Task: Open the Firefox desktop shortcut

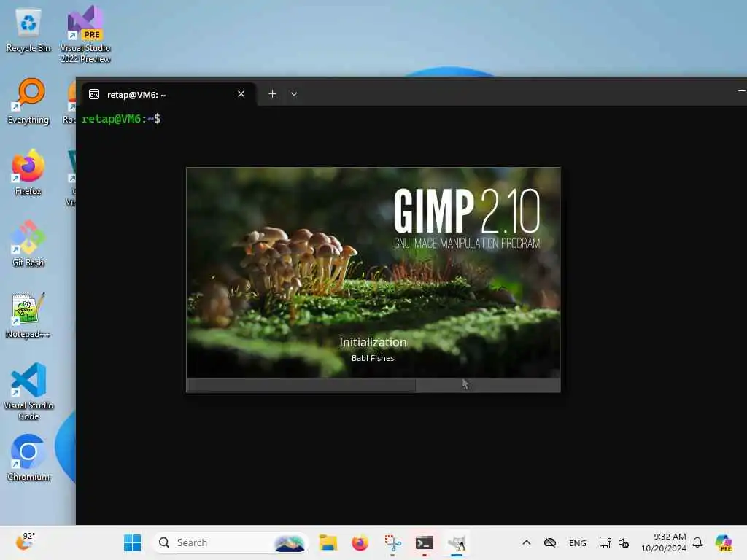Action: pos(28,172)
